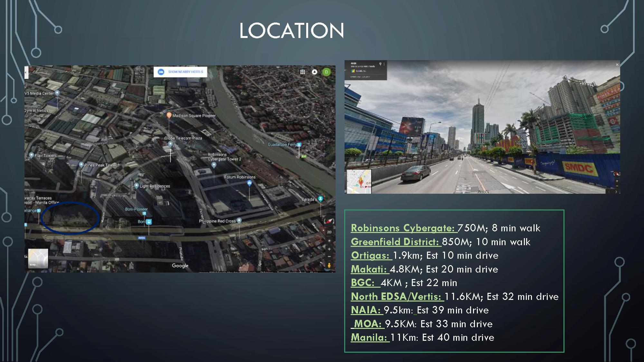Close the Street View with X button

[x=617, y=65]
